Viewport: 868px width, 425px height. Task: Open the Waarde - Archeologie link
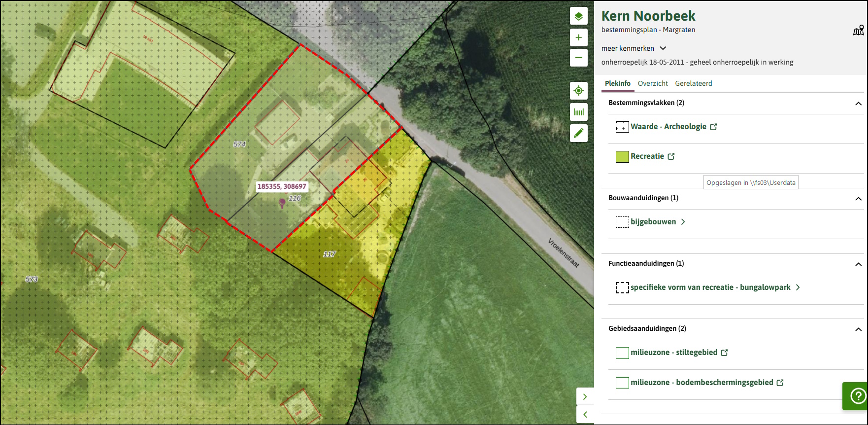(x=668, y=127)
